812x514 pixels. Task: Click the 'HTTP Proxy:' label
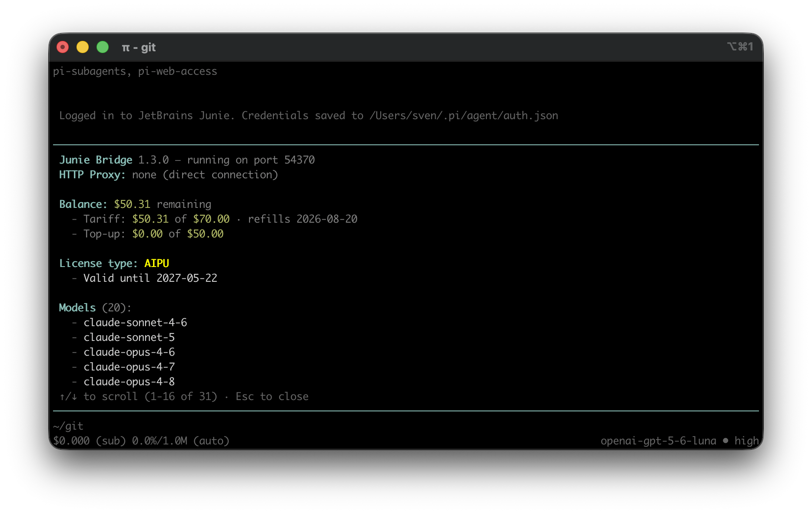point(93,175)
